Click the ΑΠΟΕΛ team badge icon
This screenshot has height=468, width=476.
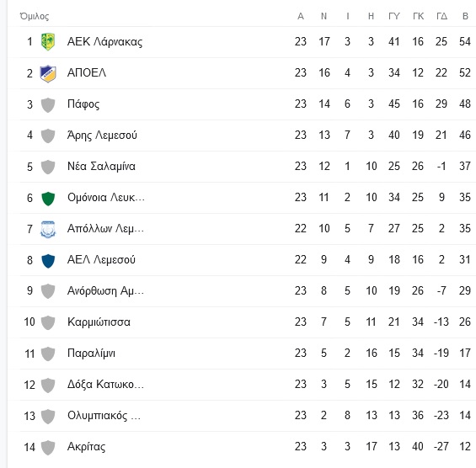(x=48, y=73)
